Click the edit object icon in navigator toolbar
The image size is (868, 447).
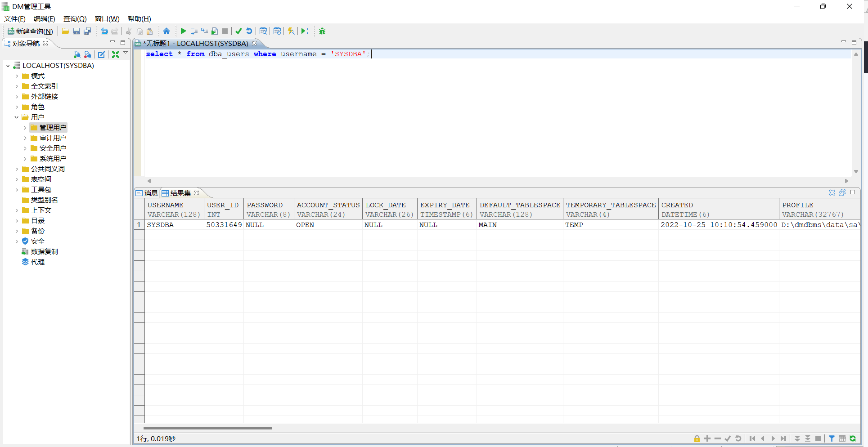coord(102,54)
